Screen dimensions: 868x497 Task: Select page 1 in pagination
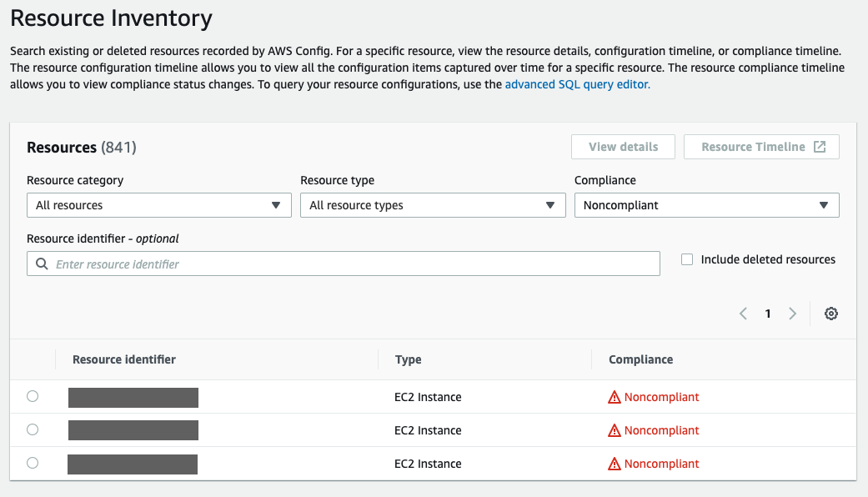click(767, 314)
